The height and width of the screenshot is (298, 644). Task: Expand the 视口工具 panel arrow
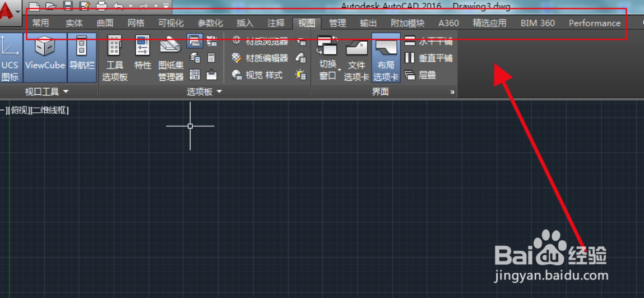click(x=66, y=91)
